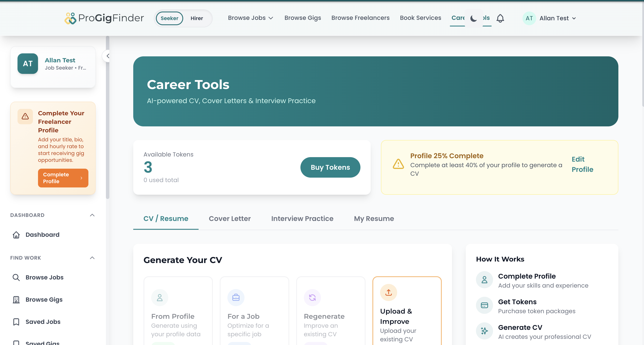The image size is (644, 345).
Task: Collapse the FIND WORK sidebar section
Action: (x=92, y=258)
